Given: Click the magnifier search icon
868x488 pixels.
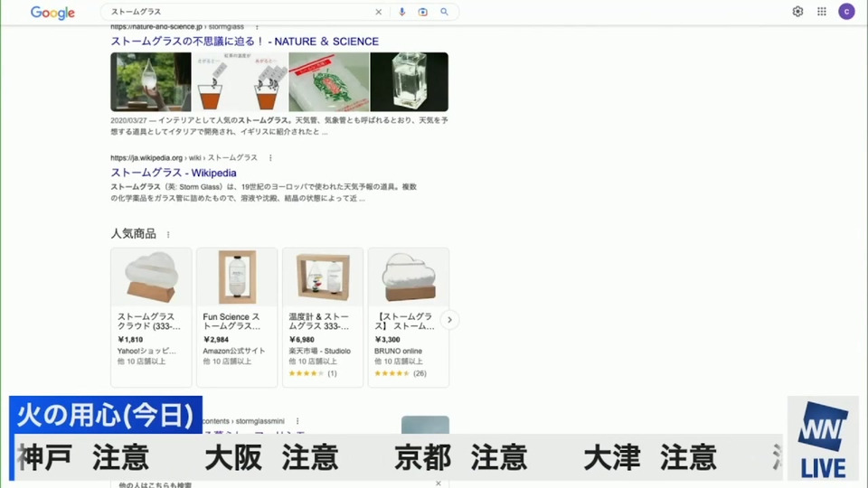Looking at the screenshot, I should click(444, 12).
